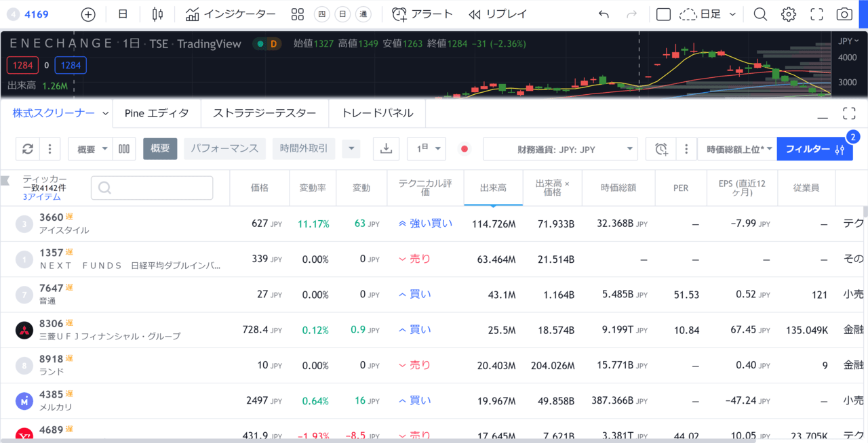868x443 pixels.
Task: Enter fullscreen mode from top toolbar
Action: tap(816, 14)
